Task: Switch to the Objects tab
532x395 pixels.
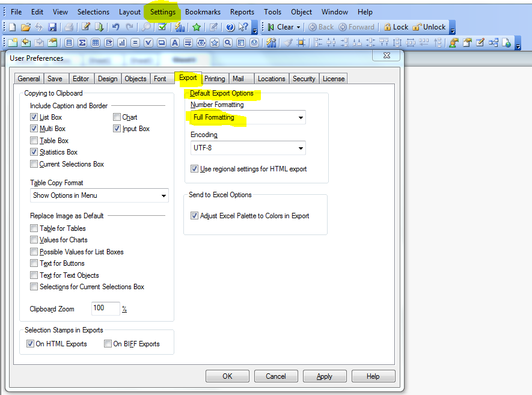Action: (x=135, y=79)
